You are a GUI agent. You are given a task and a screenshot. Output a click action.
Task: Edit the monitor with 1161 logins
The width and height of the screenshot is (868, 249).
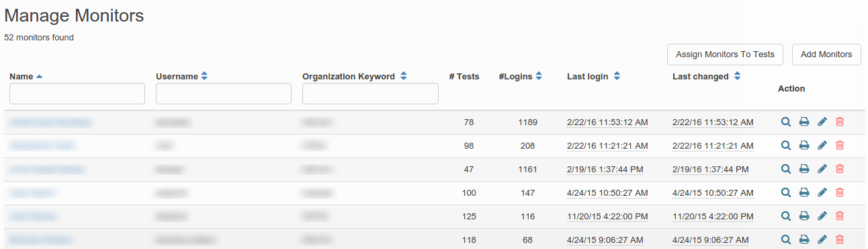(x=822, y=169)
